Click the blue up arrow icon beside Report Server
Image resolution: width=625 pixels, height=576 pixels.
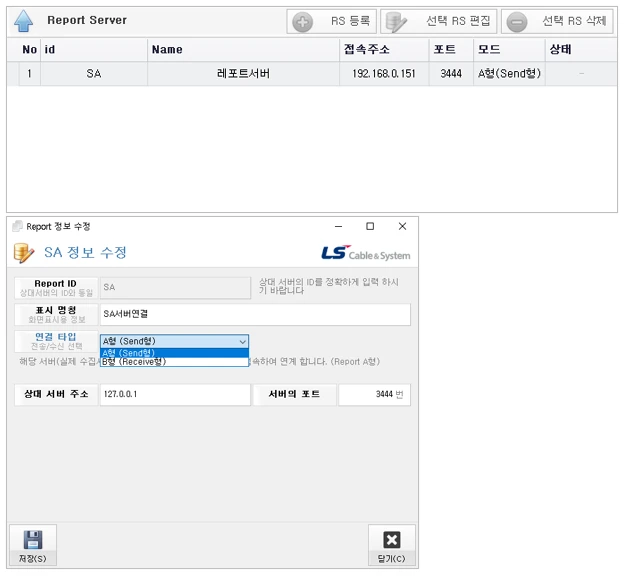[24, 21]
